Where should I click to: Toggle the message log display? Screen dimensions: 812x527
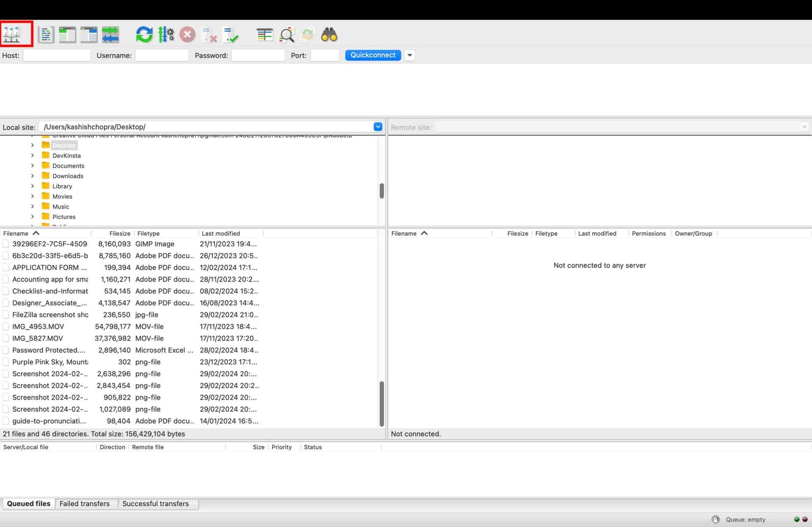tap(46, 34)
